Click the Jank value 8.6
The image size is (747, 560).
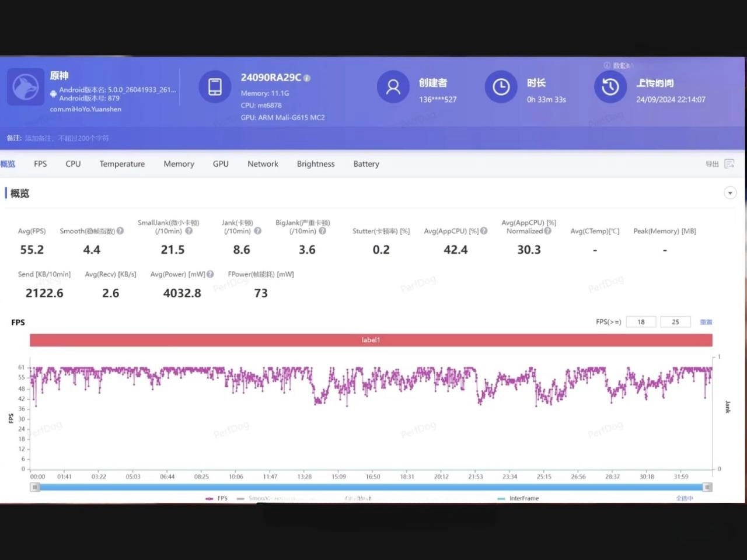pyautogui.click(x=242, y=250)
